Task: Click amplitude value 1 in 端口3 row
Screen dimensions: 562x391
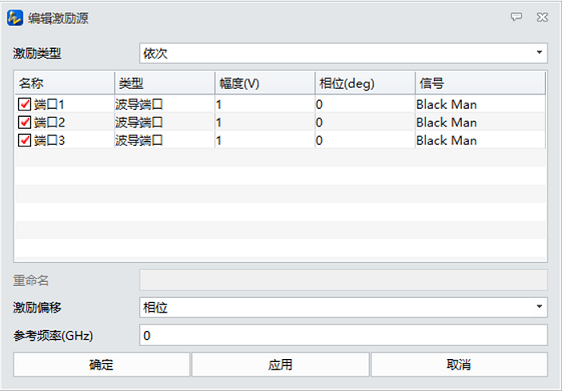Action: (x=265, y=140)
